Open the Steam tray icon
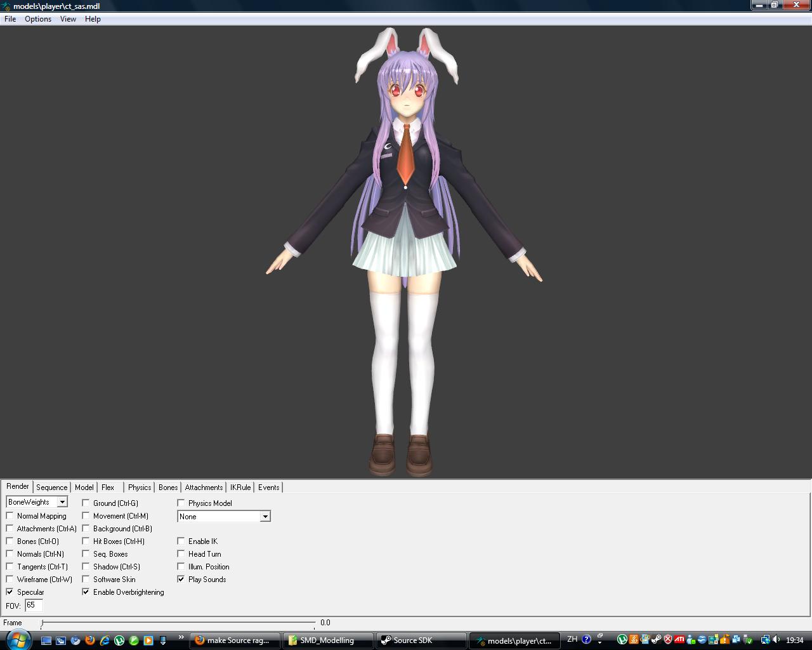 click(656, 639)
